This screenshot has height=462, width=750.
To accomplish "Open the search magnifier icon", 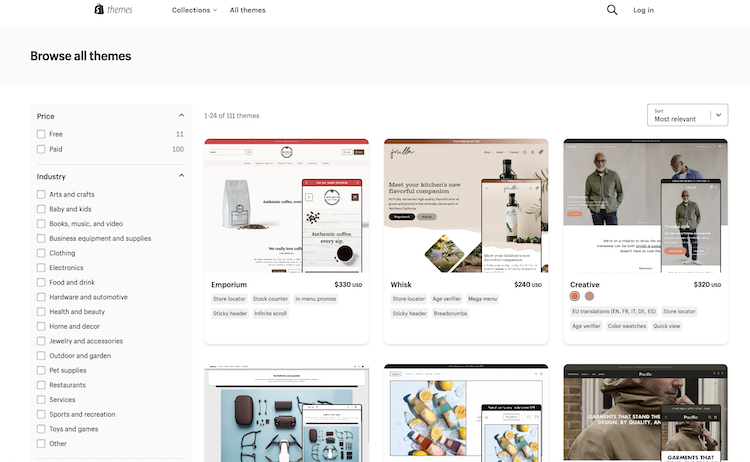I will [612, 10].
